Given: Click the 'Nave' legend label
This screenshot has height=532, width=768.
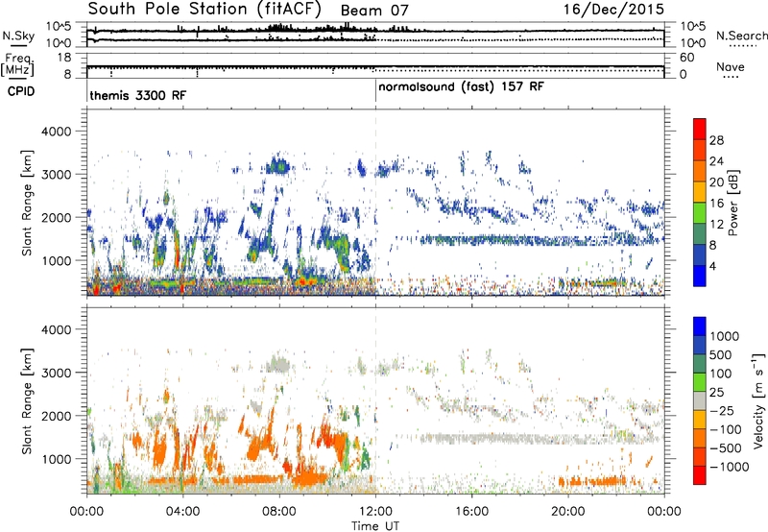Looking at the screenshot, I should [x=730, y=66].
